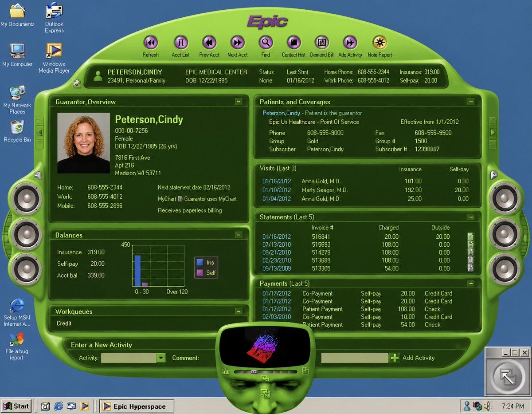This screenshot has height=414, width=532.
Task: Open the Windows Media Player desktop icon
Action: click(x=54, y=51)
